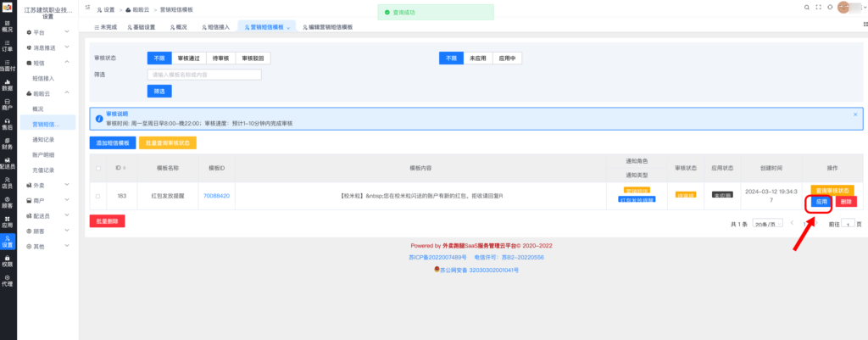Viewport: 868px width, 340px height.
Task: Switch to the 未完成 tab
Action: 106,26
